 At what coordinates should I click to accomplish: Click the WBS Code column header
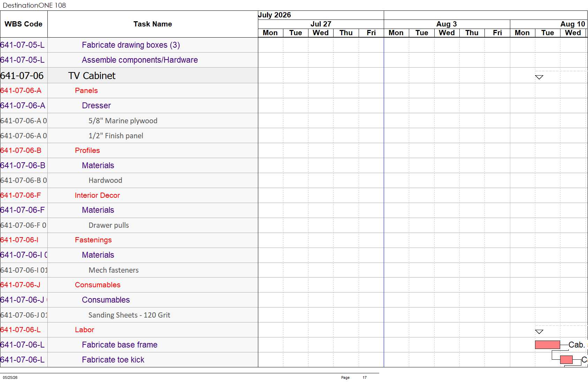[x=24, y=24]
